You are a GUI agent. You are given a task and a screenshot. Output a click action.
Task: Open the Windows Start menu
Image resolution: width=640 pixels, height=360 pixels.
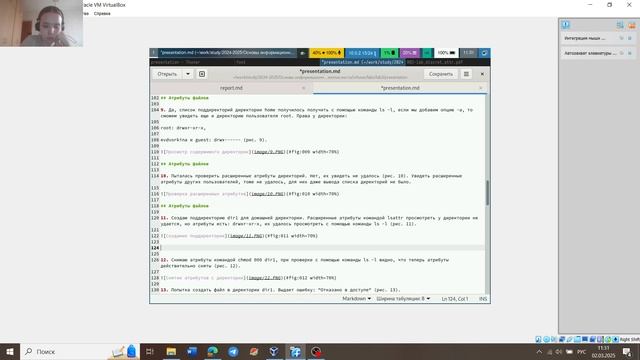[10, 351]
